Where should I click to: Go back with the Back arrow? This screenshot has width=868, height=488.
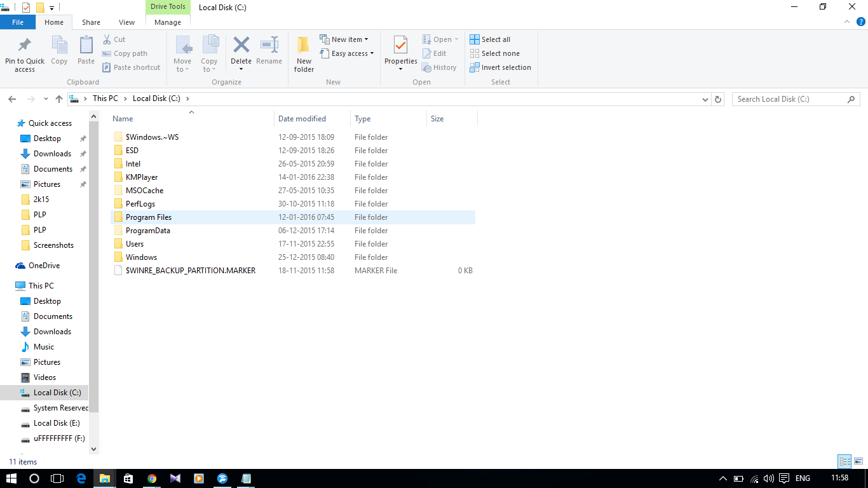coord(12,99)
